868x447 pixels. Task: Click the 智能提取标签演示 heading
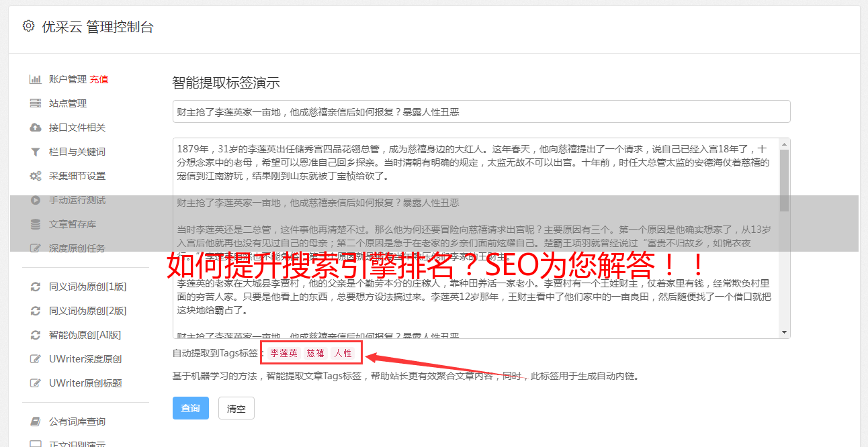226,83
